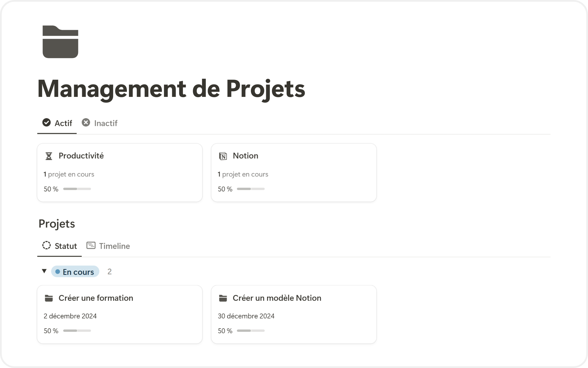Click the Productivité card progress bar
588x368 pixels.
[77, 189]
